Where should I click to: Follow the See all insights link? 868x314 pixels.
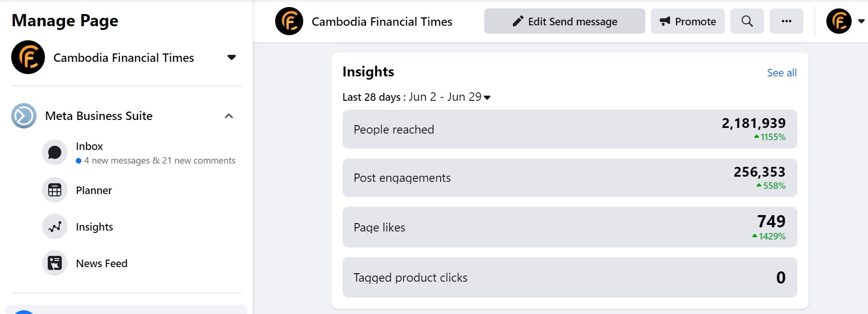click(781, 73)
